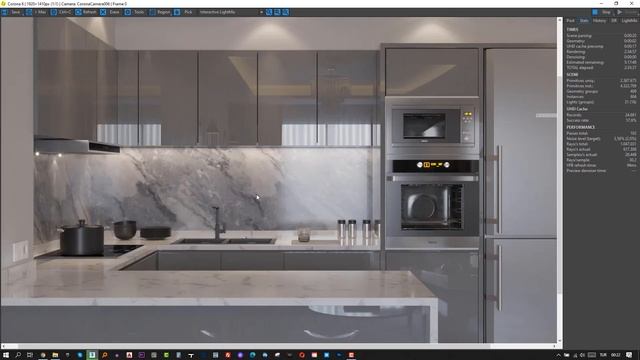The image size is (640, 360).
Task: Click the Rendering time row in stats
Action: pyautogui.click(x=601, y=52)
